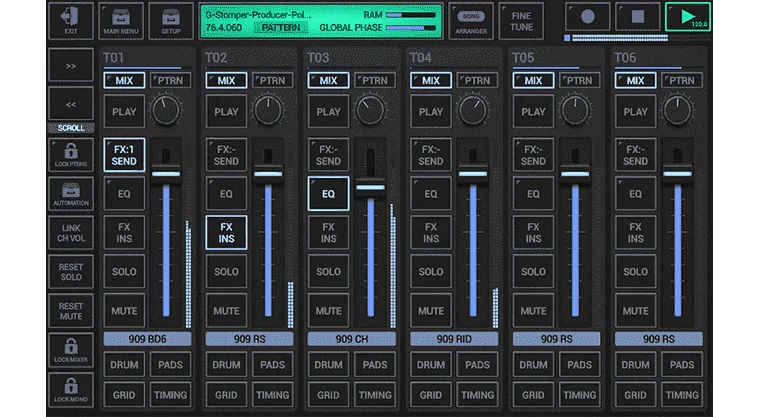Select the PTRN tab on track T06
Screen dimensions: 760x417
(x=682, y=80)
